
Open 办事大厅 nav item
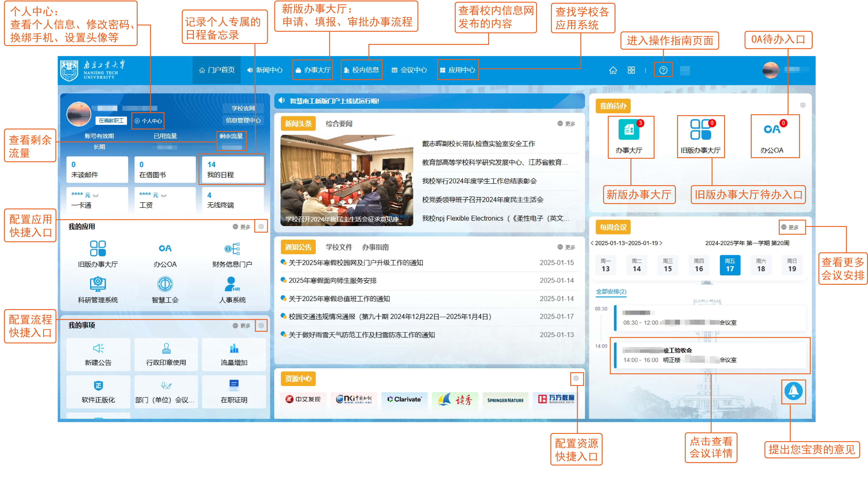point(313,70)
